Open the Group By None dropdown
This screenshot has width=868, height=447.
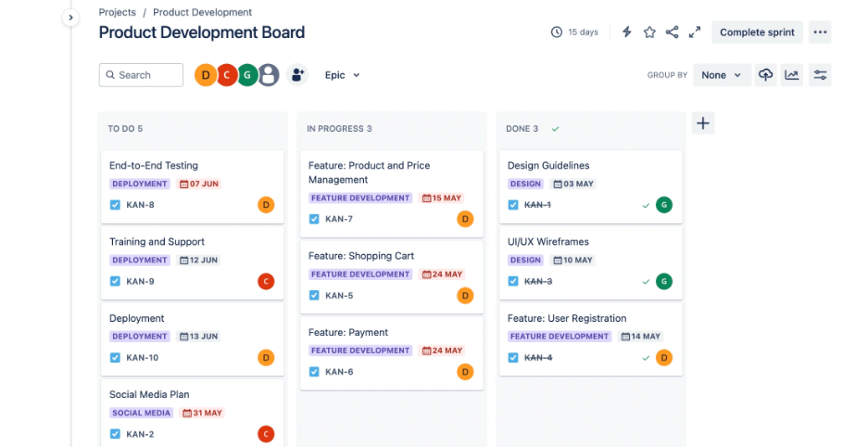coord(722,75)
